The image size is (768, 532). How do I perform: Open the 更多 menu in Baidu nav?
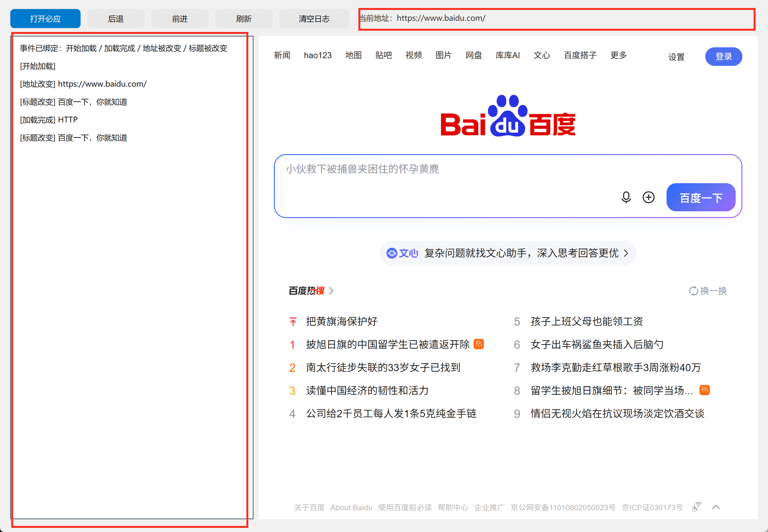tap(618, 55)
